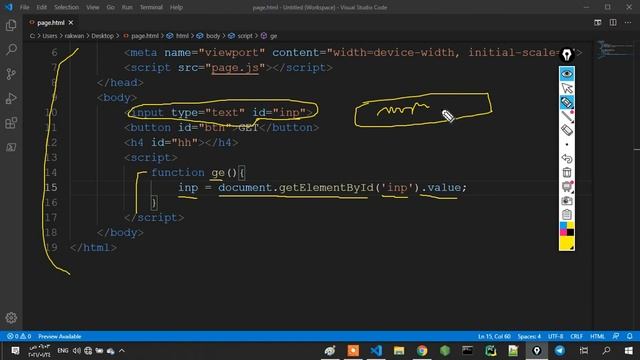Change indentation via Spaces: 4

point(529,336)
